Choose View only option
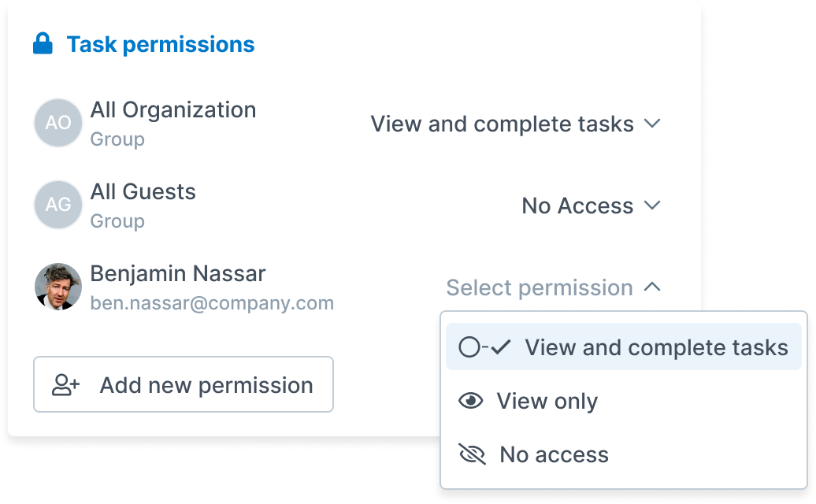 coord(624,401)
